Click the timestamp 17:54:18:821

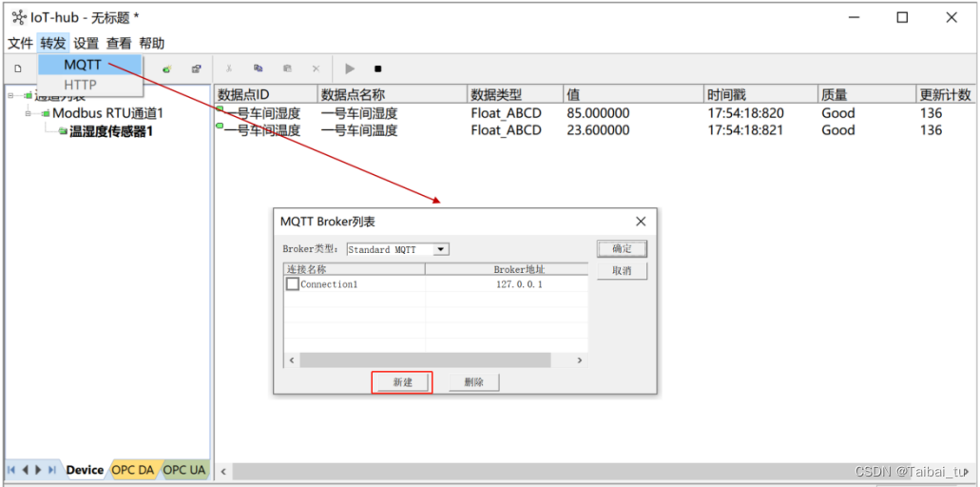point(745,130)
